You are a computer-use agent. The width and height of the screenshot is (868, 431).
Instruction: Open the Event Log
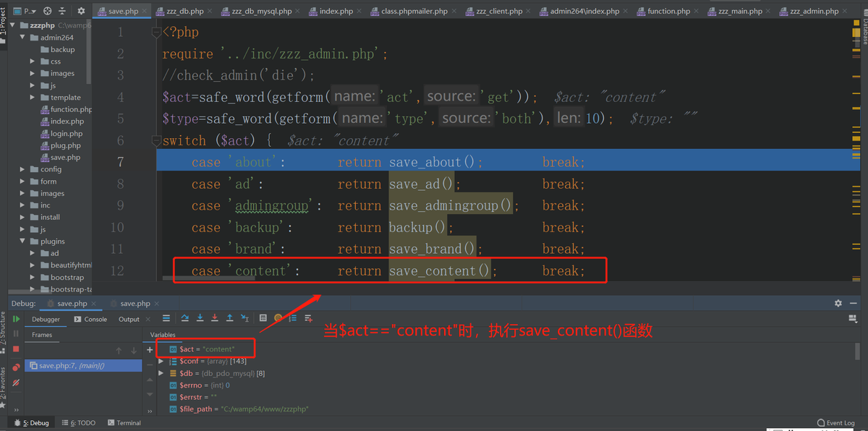point(835,423)
